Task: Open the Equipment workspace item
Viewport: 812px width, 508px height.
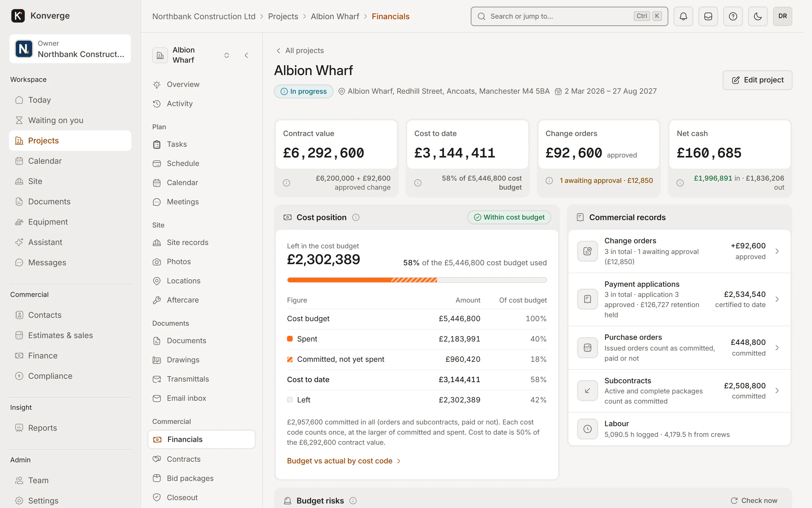Action: click(x=70, y=222)
